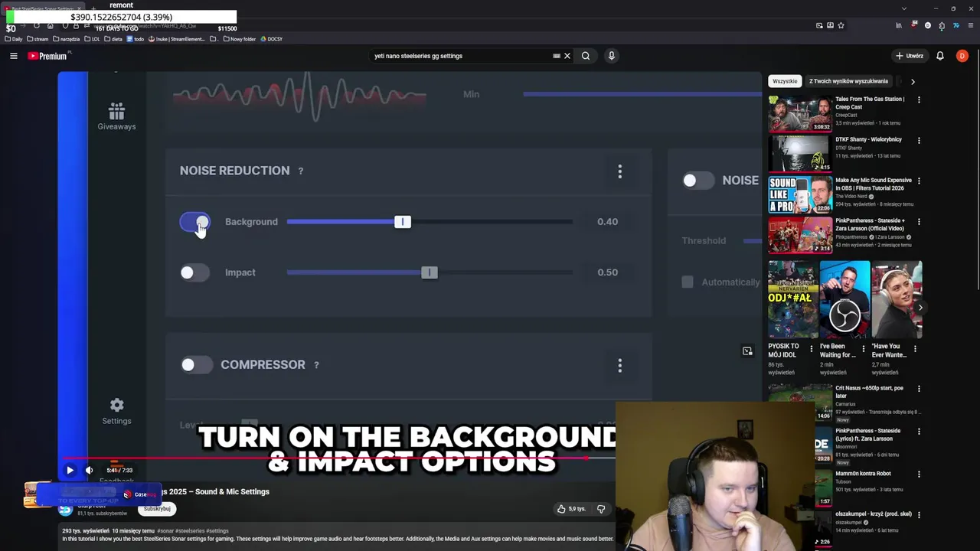Viewport: 980px width, 551px height.
Task: Show more filter chips with arrow
Action: tap(913, 81)
